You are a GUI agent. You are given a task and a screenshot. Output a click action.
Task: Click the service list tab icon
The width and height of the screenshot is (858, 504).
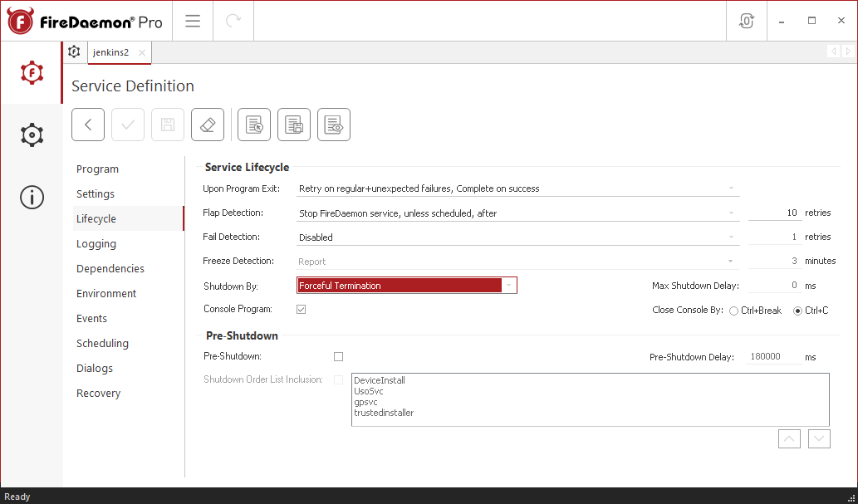point(75,52)
